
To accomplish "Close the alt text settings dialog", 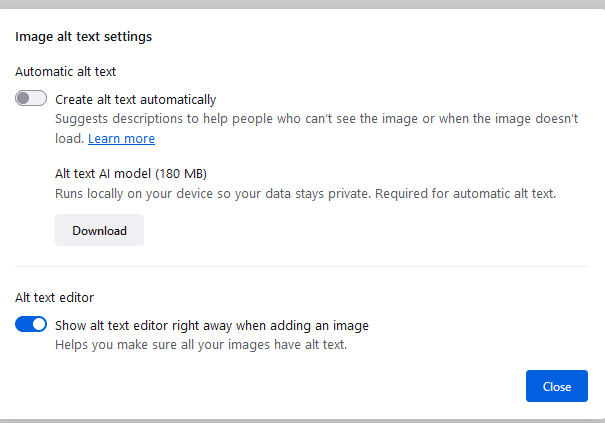I will [556, 386].
